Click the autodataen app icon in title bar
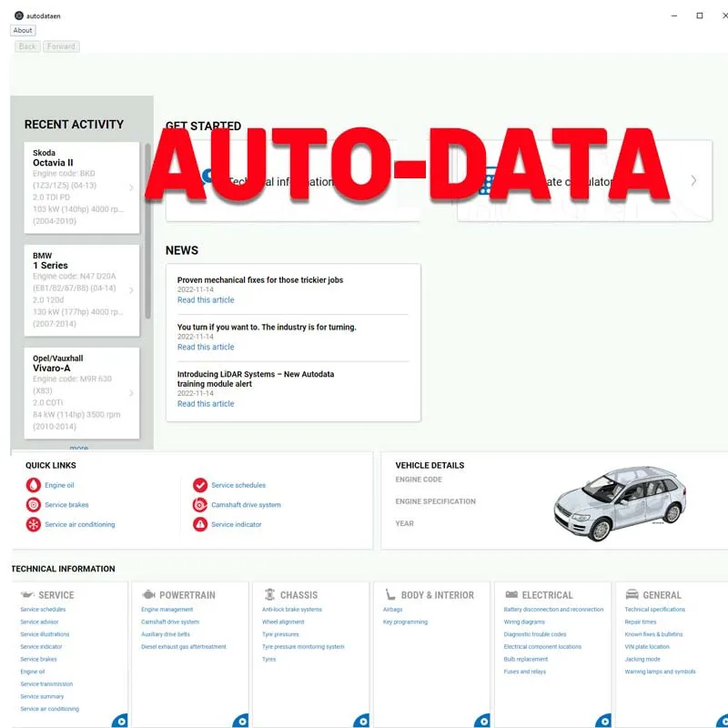Viewport: 728px width, 728px height. [x=18, y=15]
